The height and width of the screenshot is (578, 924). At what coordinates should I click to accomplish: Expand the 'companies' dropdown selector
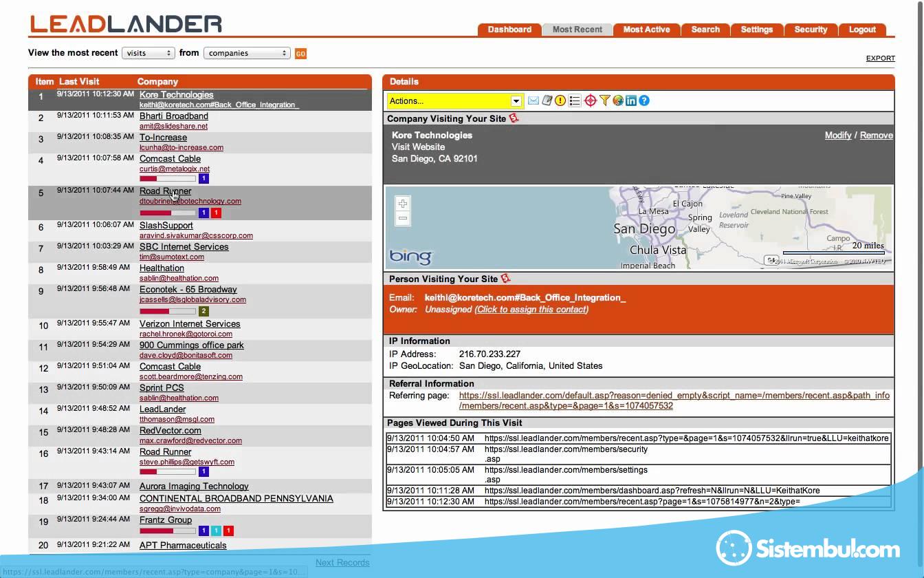(x=247, y=53)
